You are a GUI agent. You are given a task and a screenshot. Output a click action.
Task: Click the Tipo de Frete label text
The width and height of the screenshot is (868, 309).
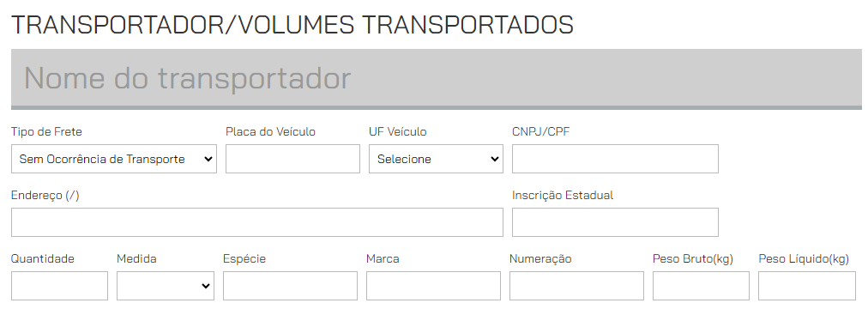(x=46, y=132)
